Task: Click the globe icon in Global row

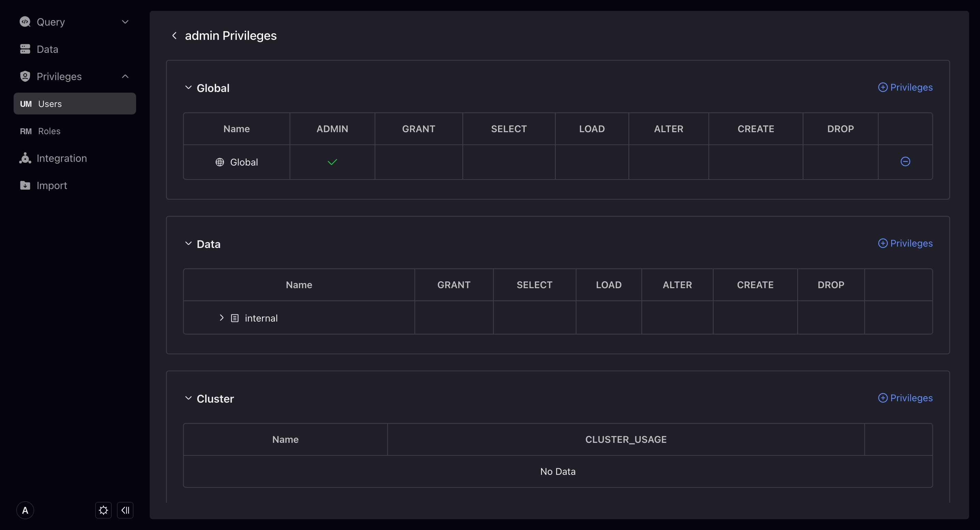Action: point(219,162)
